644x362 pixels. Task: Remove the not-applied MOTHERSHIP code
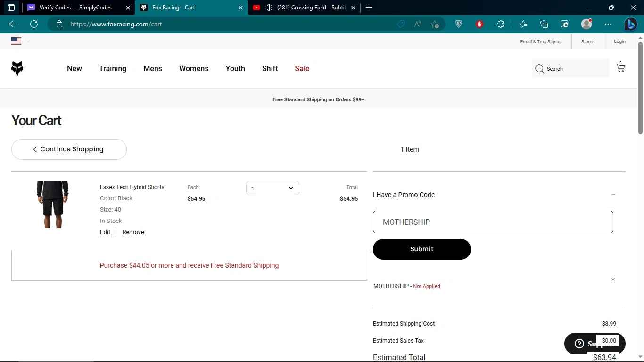(613, 280)
